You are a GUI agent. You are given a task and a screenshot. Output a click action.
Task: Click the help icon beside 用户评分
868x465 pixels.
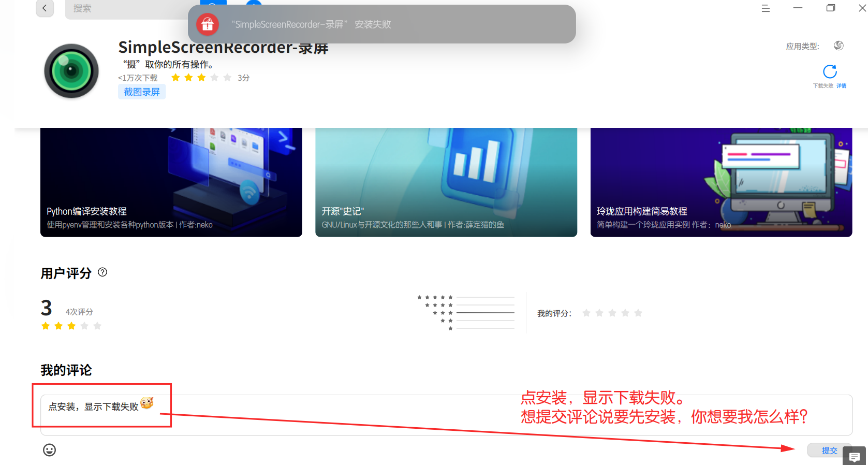click(x=102, y=272)
